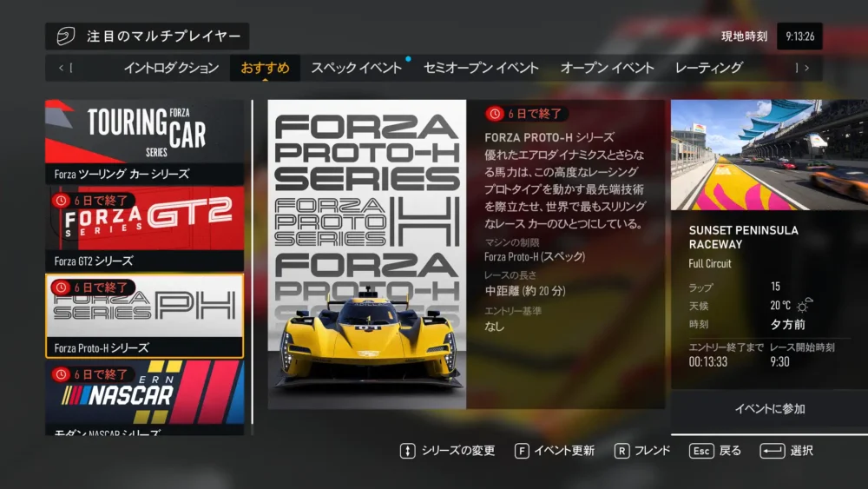Screen dimensions: 868x489
Task: Click the Enter key 選択 icon
Action: pos(773,451)
